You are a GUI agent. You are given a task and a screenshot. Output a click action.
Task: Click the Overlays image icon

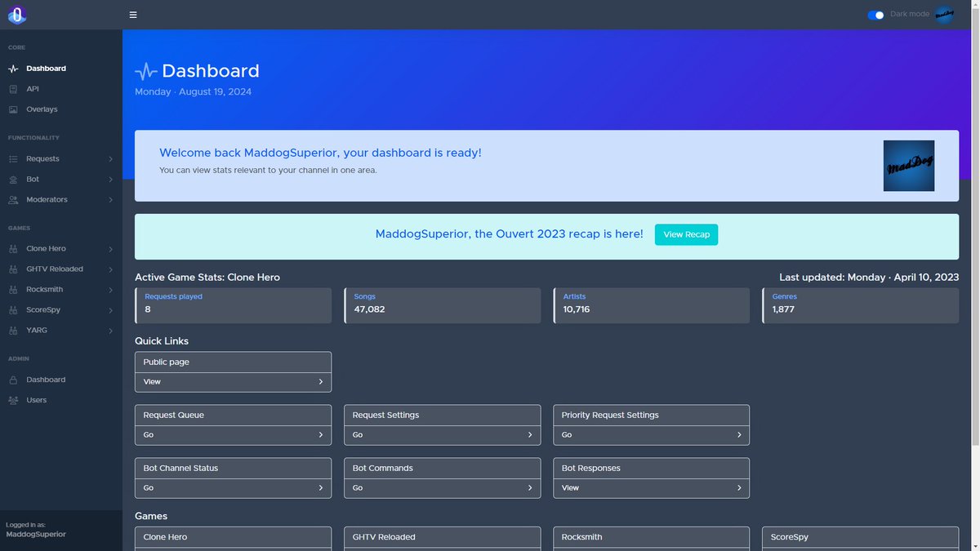pos(13,109)
